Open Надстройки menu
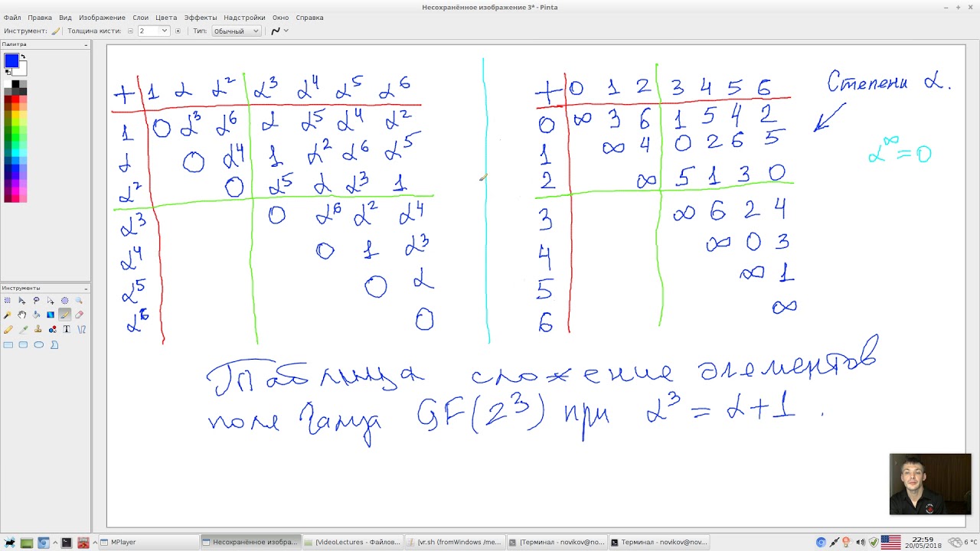Screen dimensions: 980x551 pos(245,17)
